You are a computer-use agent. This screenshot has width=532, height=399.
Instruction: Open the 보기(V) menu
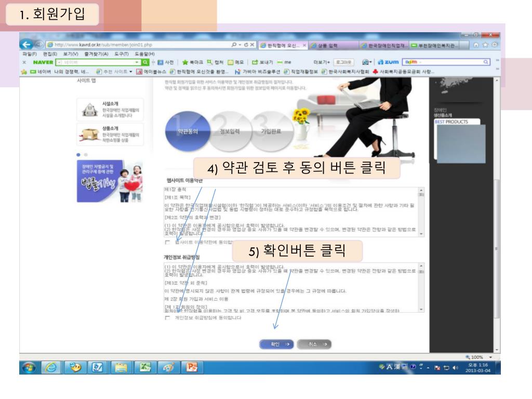pyautogui.click(x=71, y=54)
